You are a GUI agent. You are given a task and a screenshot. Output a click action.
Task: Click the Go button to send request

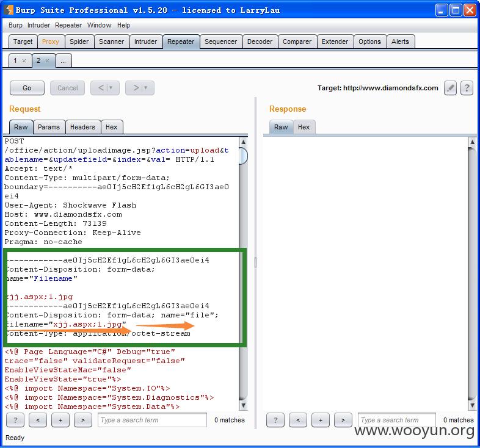(x=27, y=88)
